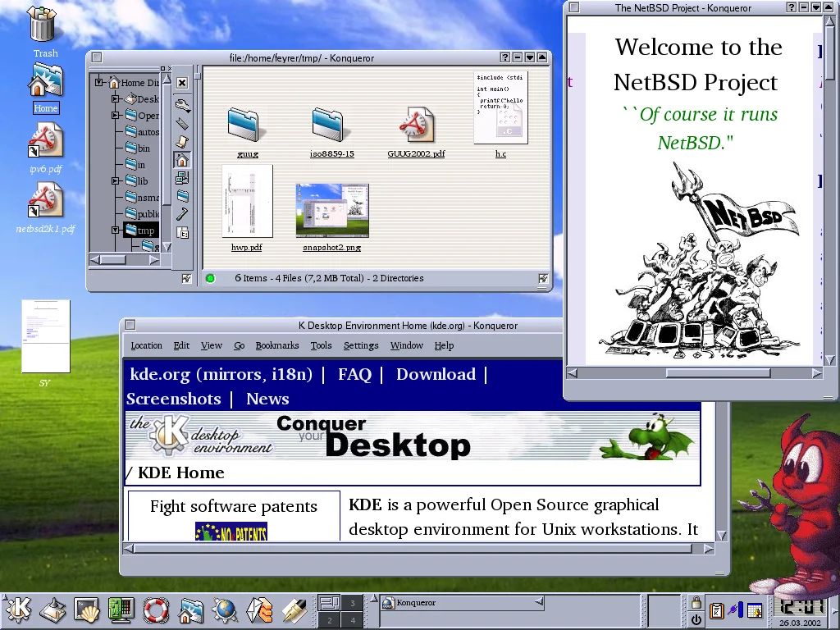Follow the News link on kde.org
840x630 pixels.
click(267, 399)
